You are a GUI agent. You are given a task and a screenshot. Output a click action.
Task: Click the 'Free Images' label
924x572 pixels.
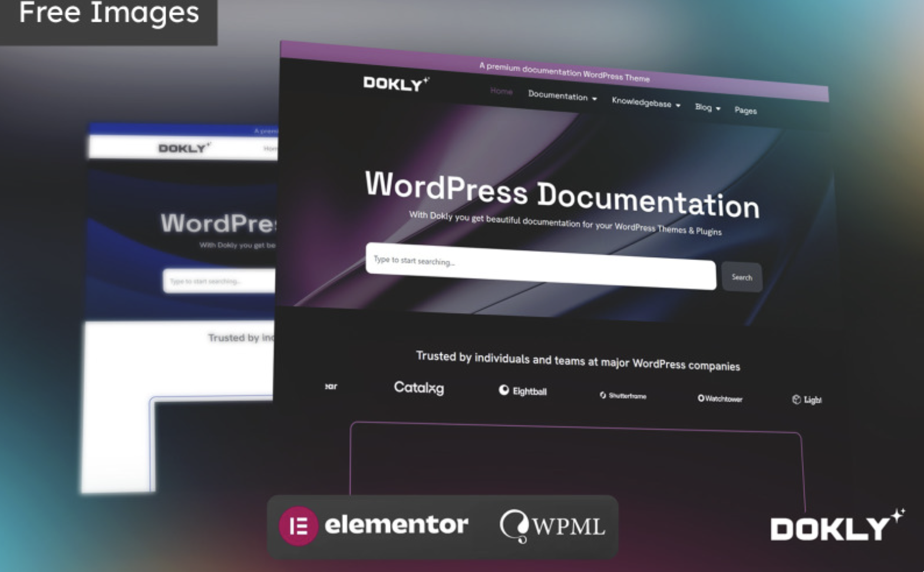(109, 13)
